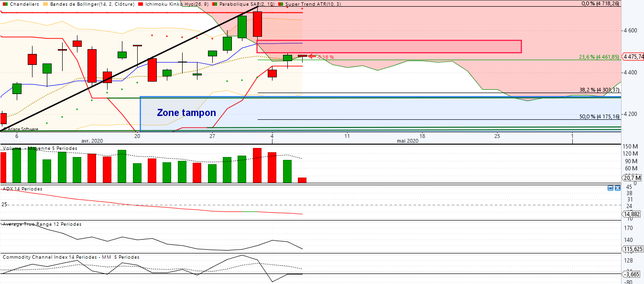
Task: Click date label 20 on the time axis
Action: coord(137,136)
